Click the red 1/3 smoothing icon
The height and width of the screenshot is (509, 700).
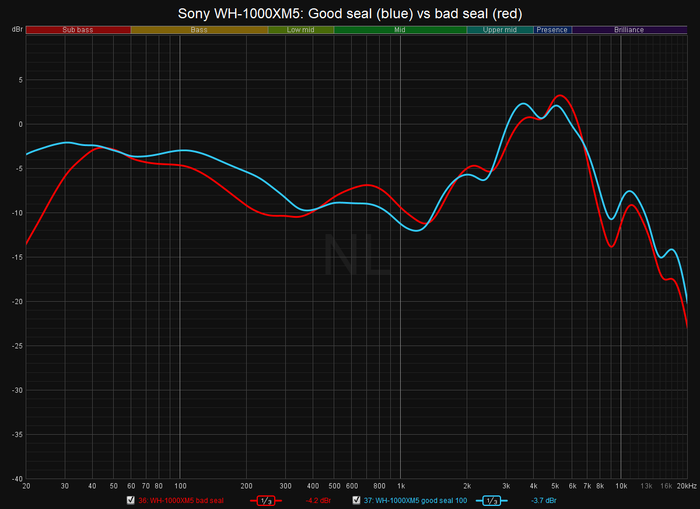[x=267, y=499]
